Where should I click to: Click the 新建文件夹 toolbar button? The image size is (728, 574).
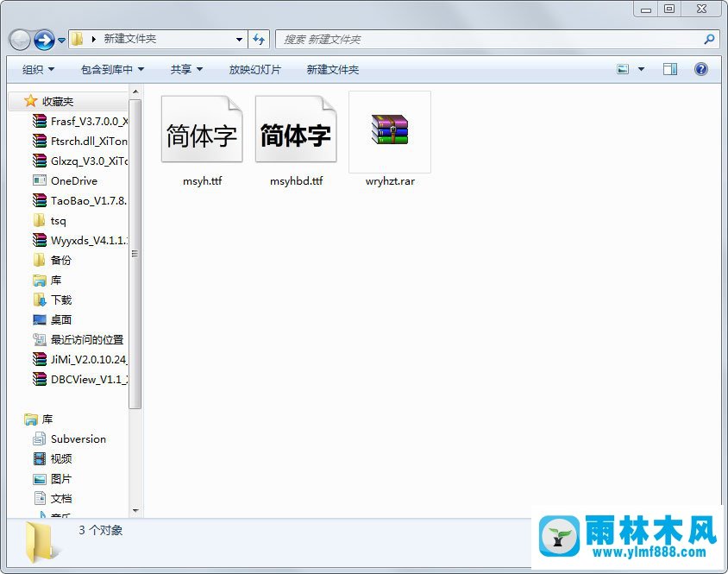[x=332, y=69]
